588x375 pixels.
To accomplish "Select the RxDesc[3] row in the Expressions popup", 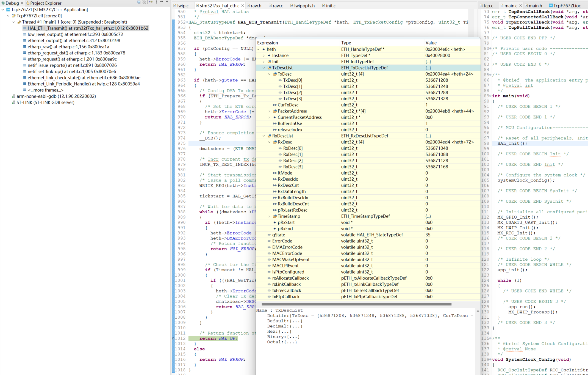I will pyautogui.click(x=293, y=167).
